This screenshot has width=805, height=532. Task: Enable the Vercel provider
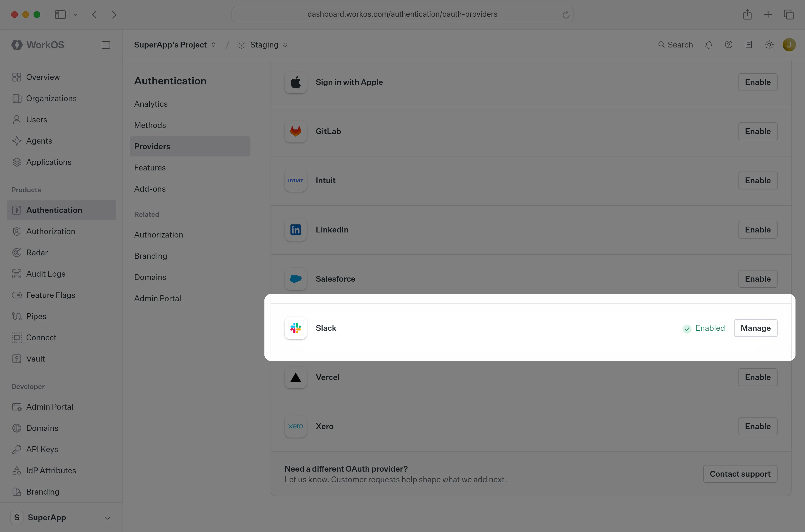(x=758, y=377)
